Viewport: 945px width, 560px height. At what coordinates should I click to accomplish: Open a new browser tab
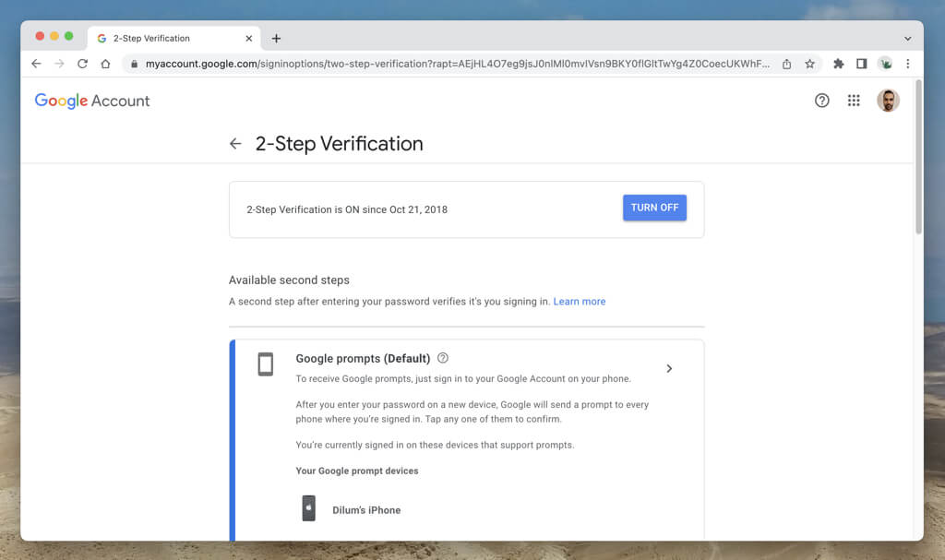(276, 39)
